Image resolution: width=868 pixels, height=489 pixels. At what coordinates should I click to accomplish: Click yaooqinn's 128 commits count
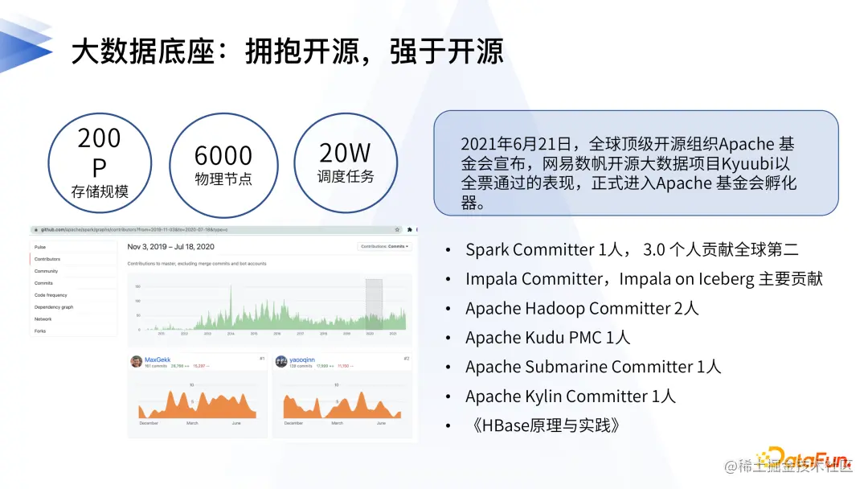click(301, 366)
